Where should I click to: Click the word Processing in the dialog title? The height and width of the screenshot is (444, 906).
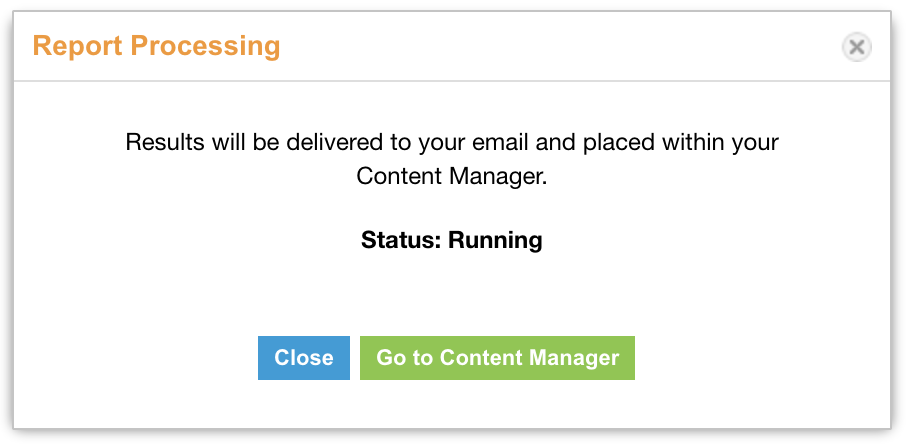click(206, 46)
